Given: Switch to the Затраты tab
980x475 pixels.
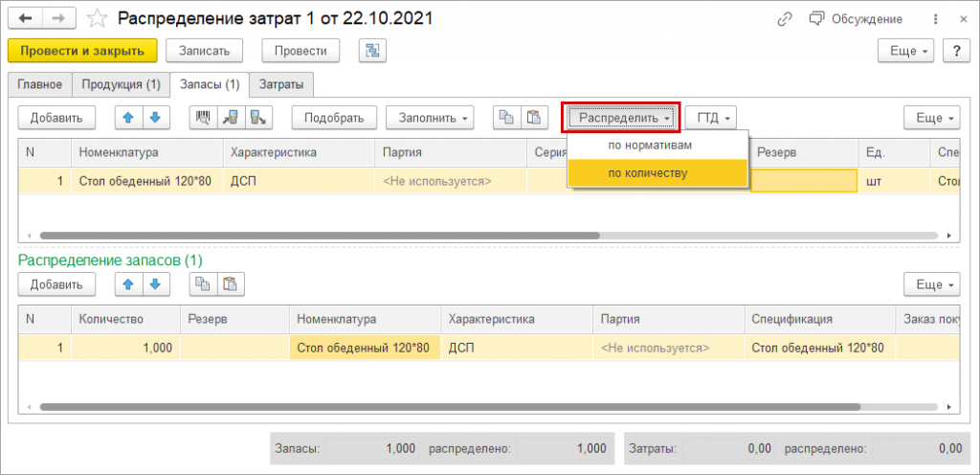Looking at the screenshot, I should pyautogui.click(x=281, y=84).
